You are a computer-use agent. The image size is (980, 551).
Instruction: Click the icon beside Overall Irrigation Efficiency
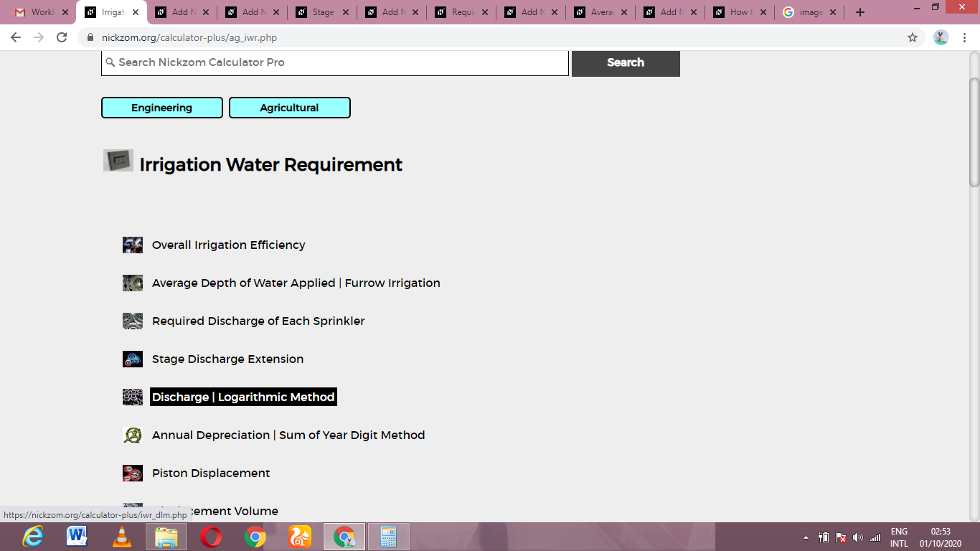click(133, 245)
